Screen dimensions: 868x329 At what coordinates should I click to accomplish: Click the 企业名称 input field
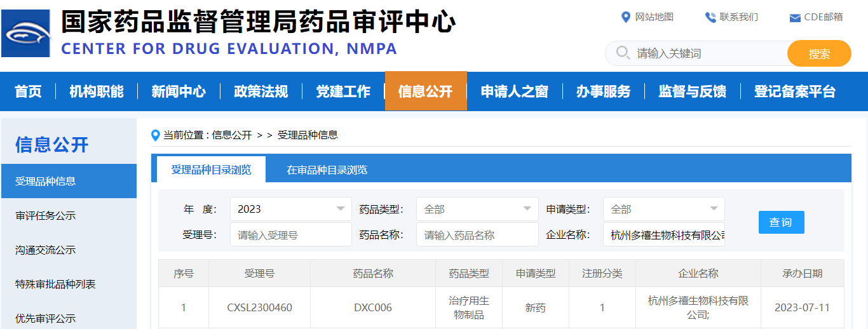click(663, 235)
